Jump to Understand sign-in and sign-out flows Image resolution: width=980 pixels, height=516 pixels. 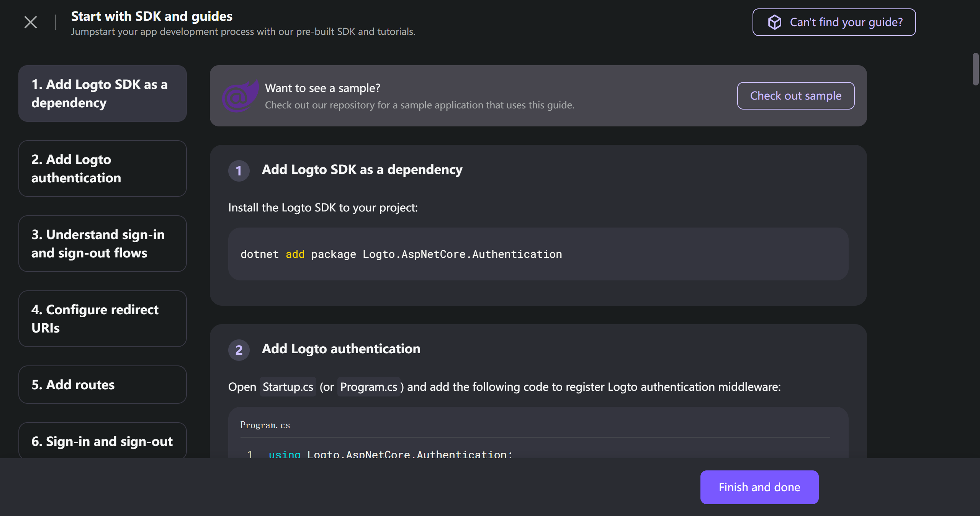102,244
